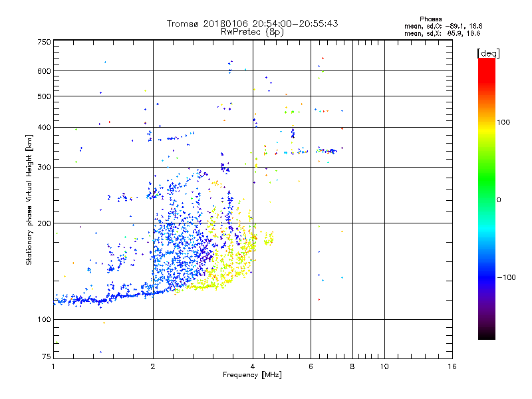Click the colorbar tick label '-100'
Viewport: 532px width, 399px height.
coord(506,277)
